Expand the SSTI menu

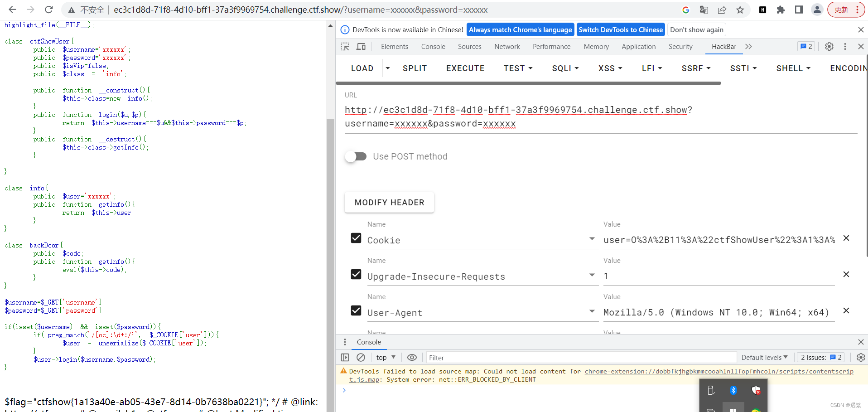click(743, 68)
